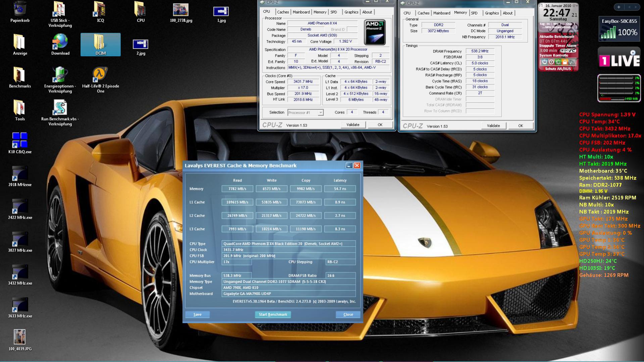Open the Processor #1 selection dropdown
This screenshot has height=362, width=644.
tap(305, 113)
